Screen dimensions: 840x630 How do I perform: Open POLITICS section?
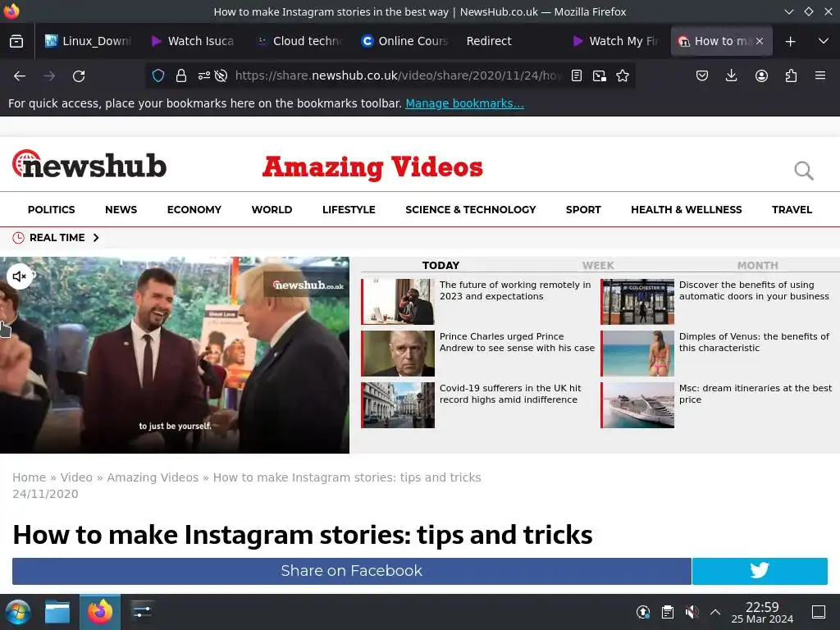click(52, 209)
